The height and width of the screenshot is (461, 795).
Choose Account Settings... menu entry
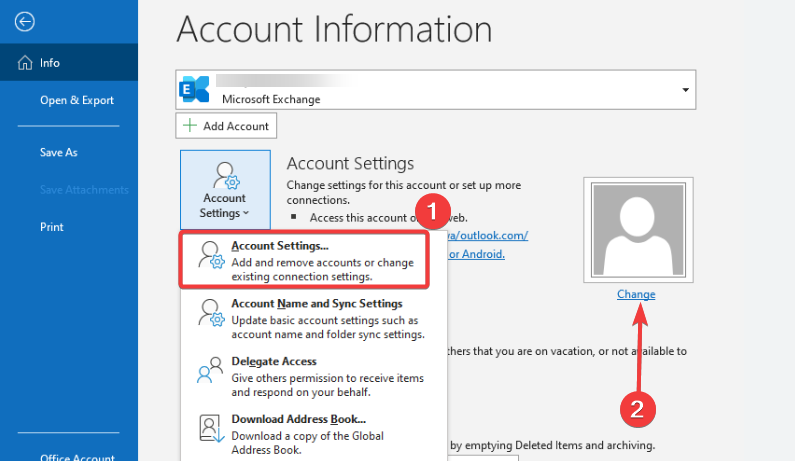(x=304, y=261)
